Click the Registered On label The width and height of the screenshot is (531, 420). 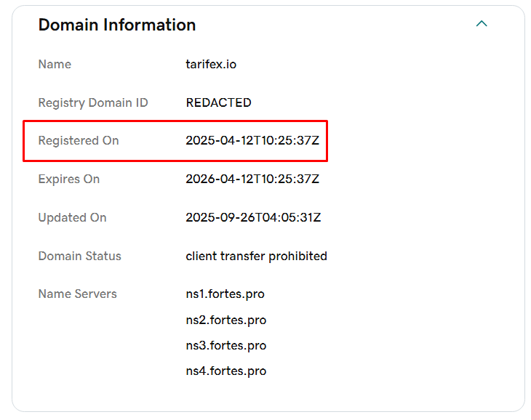click(x=78, y=140)
